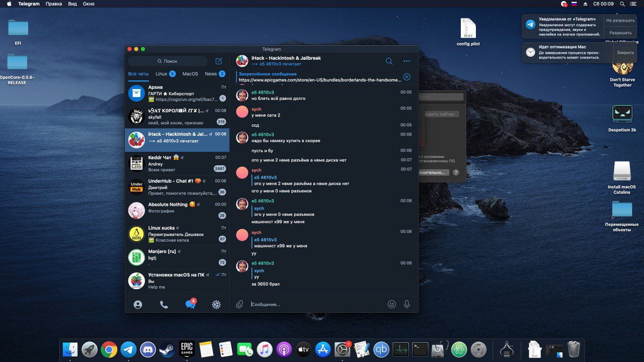
Task: Open Google Chrome from the Dock
Action: point(109,349)
